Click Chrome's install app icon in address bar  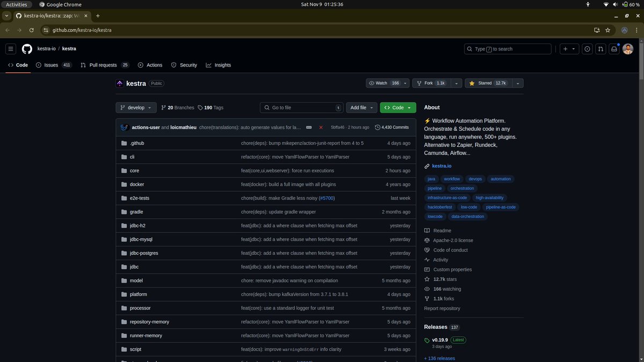coord(597,30)
